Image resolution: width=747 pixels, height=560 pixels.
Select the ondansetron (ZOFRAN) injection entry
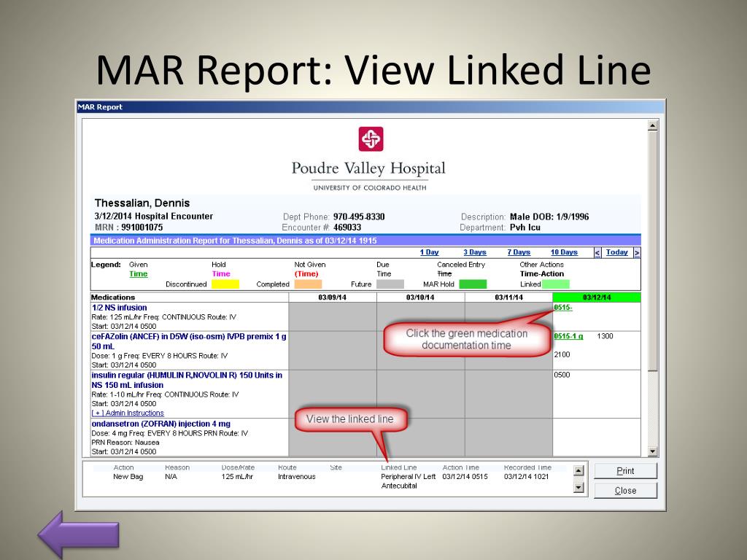pos(161,424)
